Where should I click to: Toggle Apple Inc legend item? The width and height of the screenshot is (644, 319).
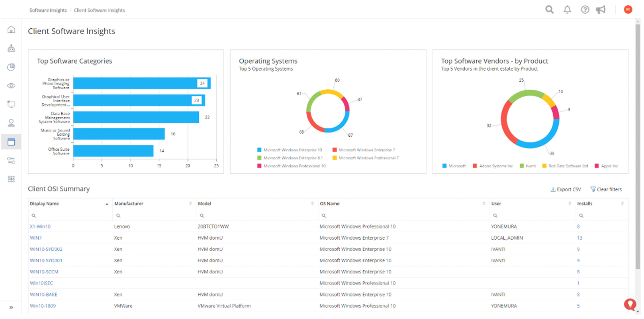pos(606,166)
